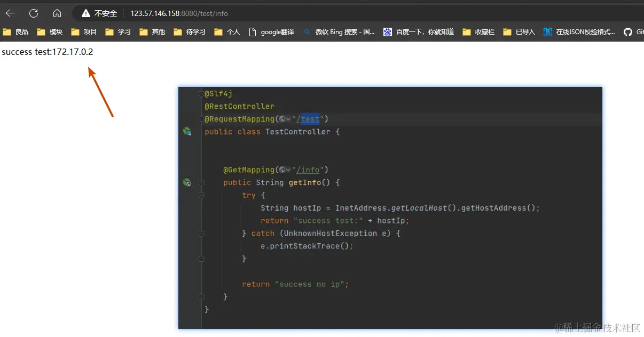The width and height of the screenshot is (644, 337).
Task: Open the globe dropdown in @RequestMapping
Action: (284, 119)
